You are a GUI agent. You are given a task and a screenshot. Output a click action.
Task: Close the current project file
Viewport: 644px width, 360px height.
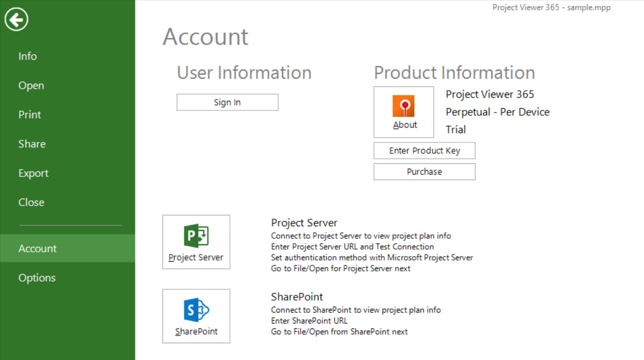[31, 202]
